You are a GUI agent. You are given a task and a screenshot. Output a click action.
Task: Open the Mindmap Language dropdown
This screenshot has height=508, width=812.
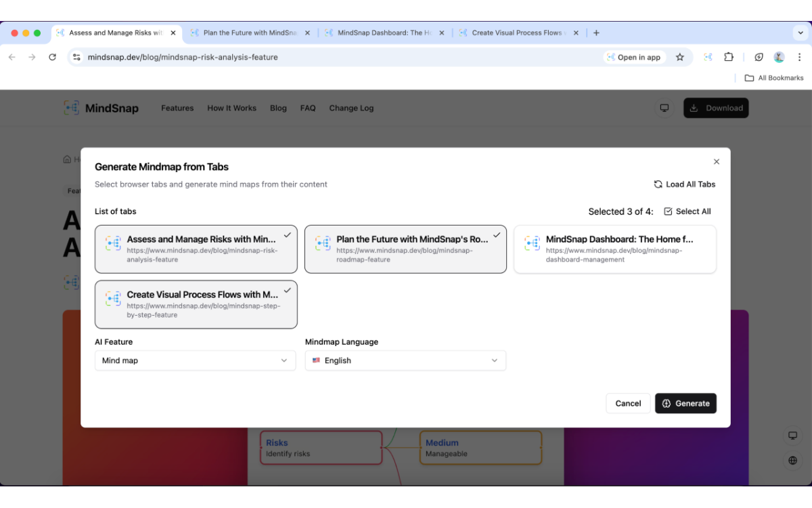405,360
